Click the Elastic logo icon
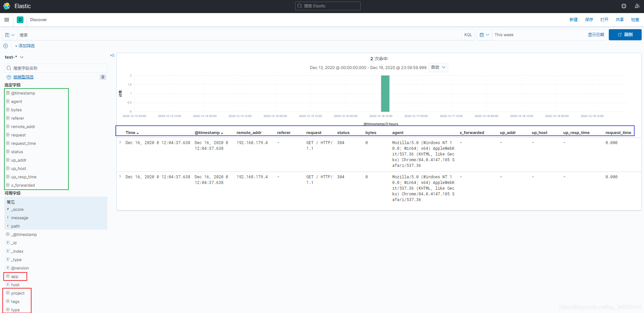The height and width of the screenshot is (313, 644). pyautogui.click(x=7, y=6)
